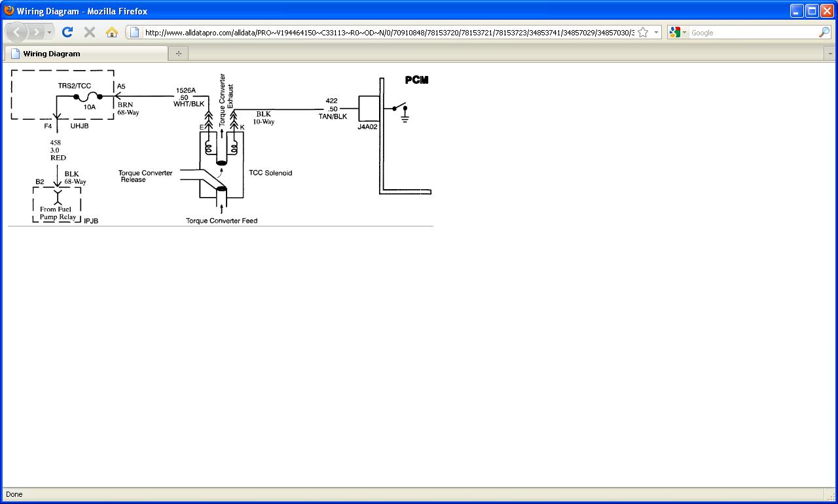Image resolution: width=838 pixels, height=504 pixels.
Task: Click the From Fuel Pump Relay text
Action: click(x=58, y=213)
